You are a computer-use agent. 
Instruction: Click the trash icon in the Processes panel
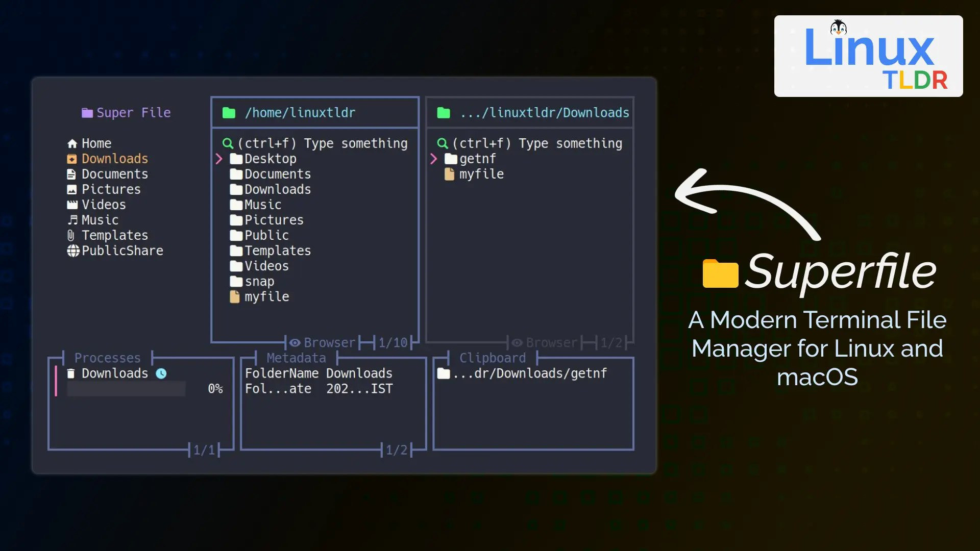71,373
